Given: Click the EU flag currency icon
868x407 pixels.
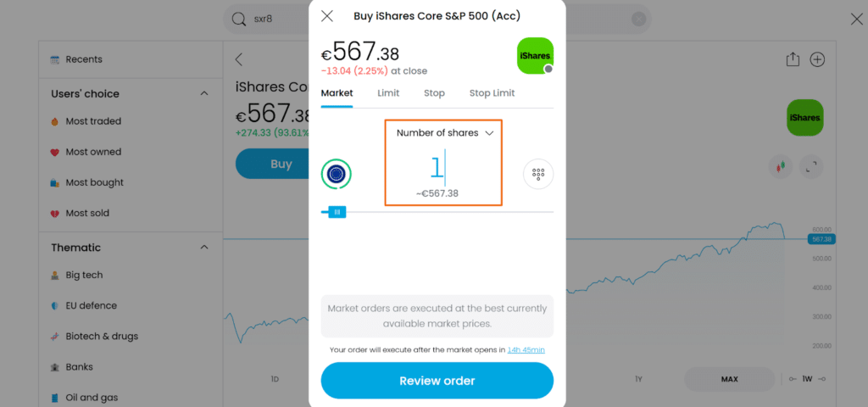Looking at the screenshot, I should point(337,174).
